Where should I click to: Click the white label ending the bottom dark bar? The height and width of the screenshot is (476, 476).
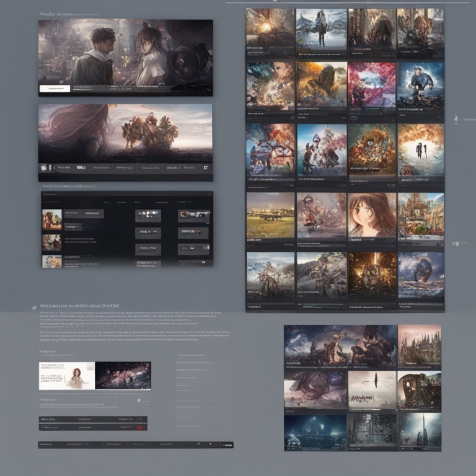[227, 446]
